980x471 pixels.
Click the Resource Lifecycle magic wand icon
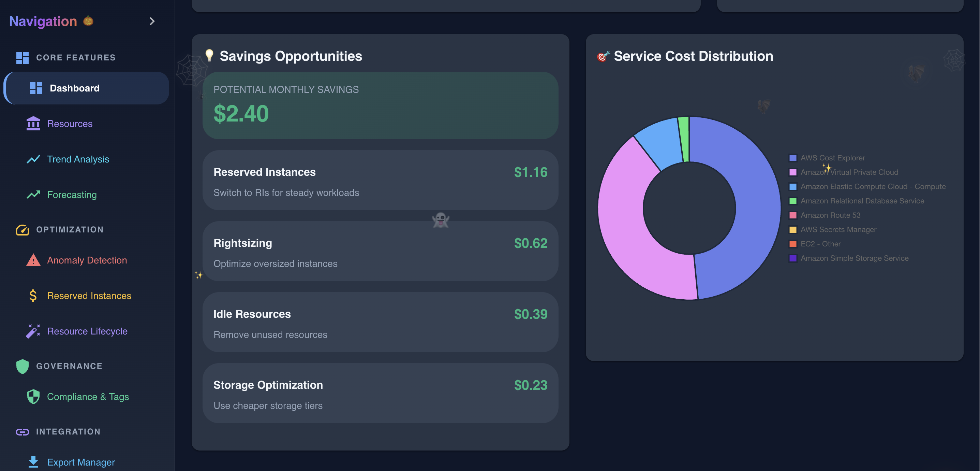(x=33, y=331)
